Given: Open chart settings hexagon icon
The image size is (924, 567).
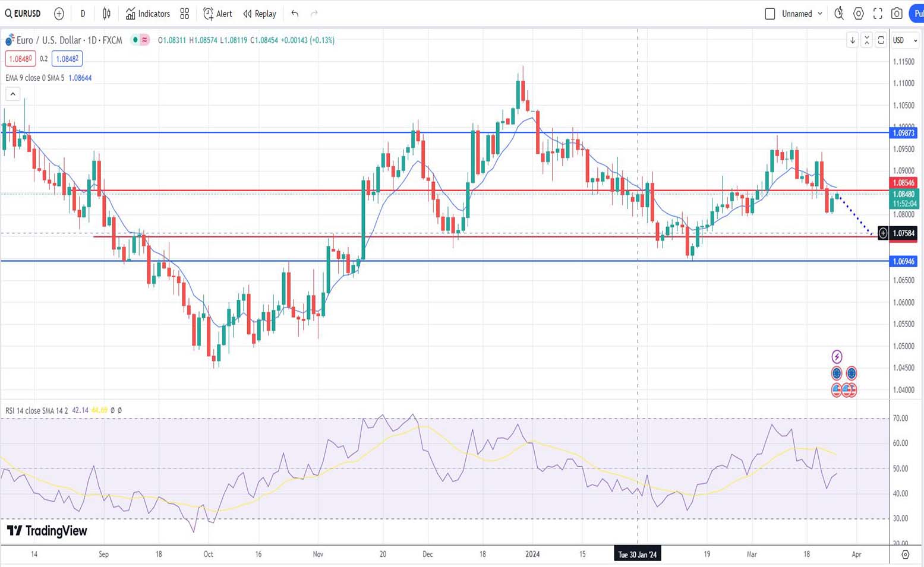Looking at the screenshot, I should pyautogui.click(x=859, y=14).
